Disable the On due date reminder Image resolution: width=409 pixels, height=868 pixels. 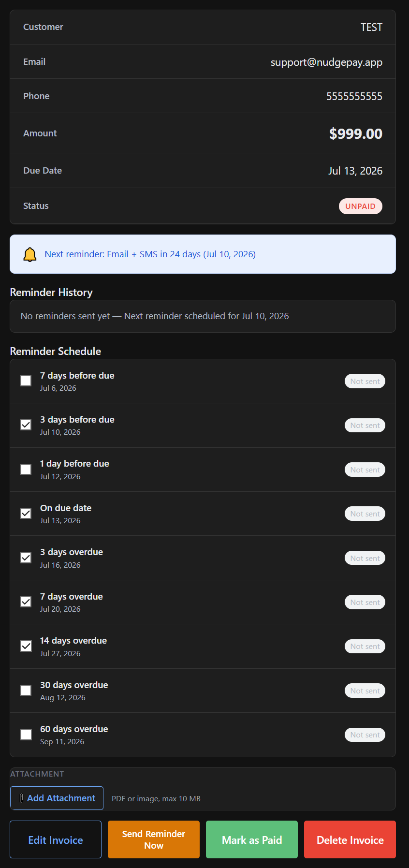[x=26, y=514]
